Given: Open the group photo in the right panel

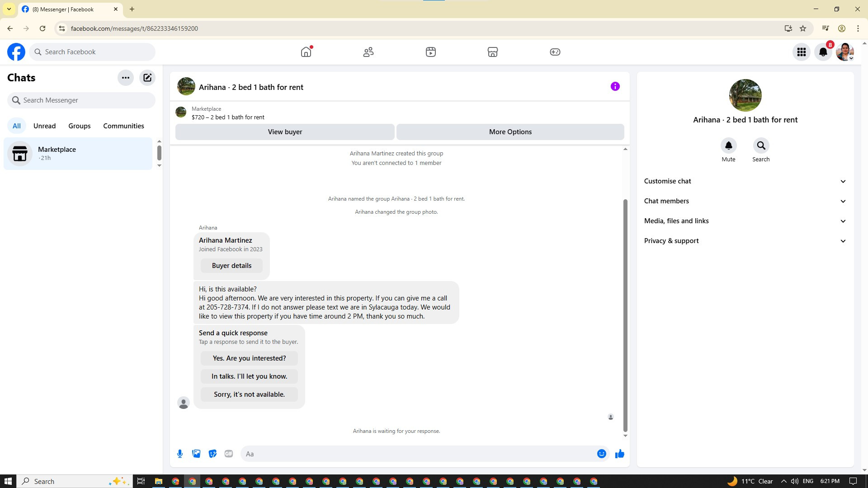Looking at the screenshot, I should coord(745,95).
